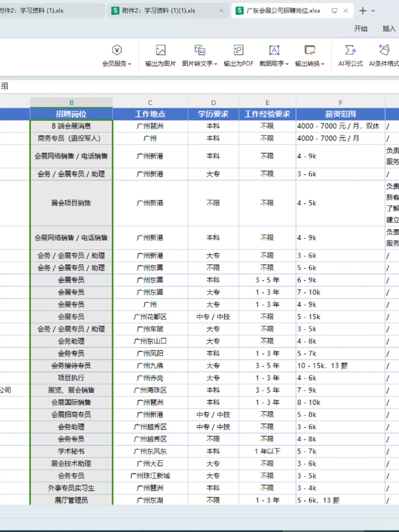This screenshot has height=532, width=399.
Task: Select column B header
Action: pos(71,103)
